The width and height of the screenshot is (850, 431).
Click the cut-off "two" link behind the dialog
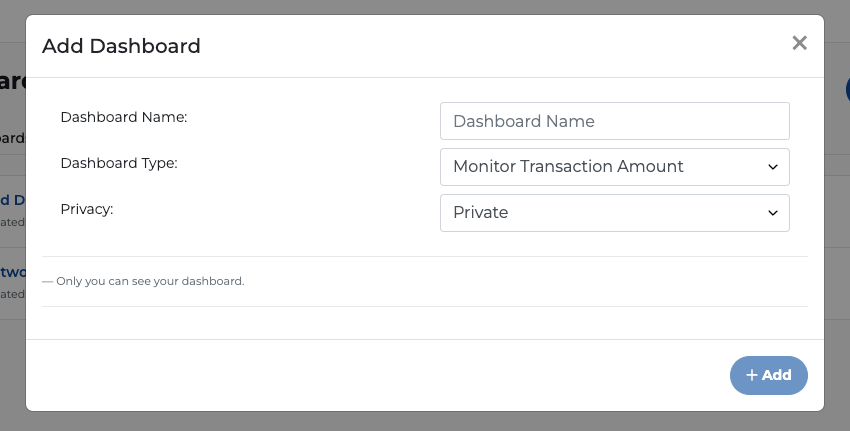click(x=11, y=271)
